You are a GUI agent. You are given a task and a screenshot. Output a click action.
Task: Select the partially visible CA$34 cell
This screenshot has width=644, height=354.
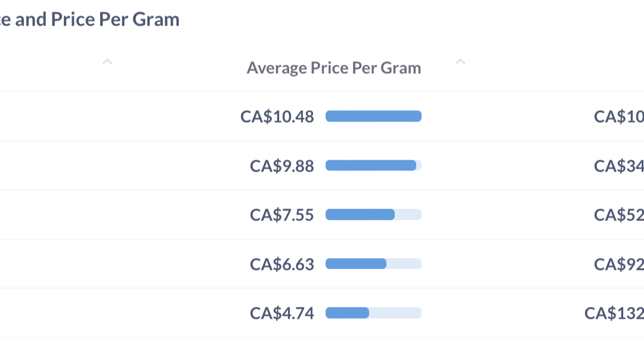[x=618, y=166]
